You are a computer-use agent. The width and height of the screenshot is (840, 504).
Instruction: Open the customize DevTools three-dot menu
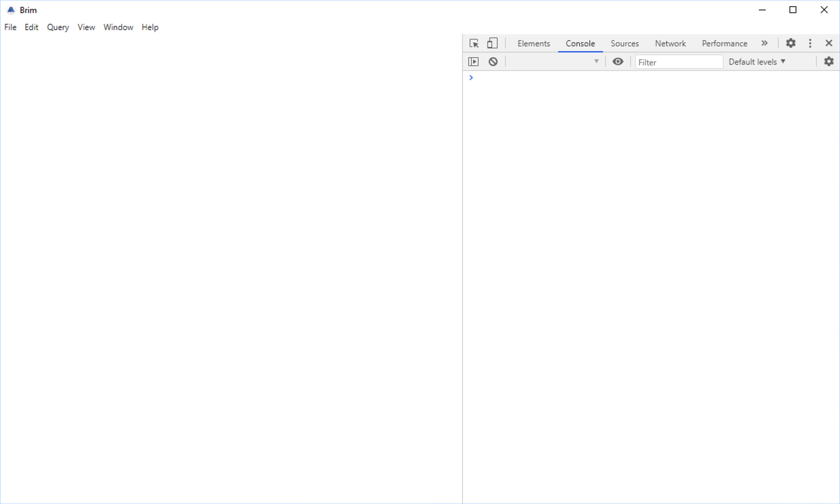[809, 43]
